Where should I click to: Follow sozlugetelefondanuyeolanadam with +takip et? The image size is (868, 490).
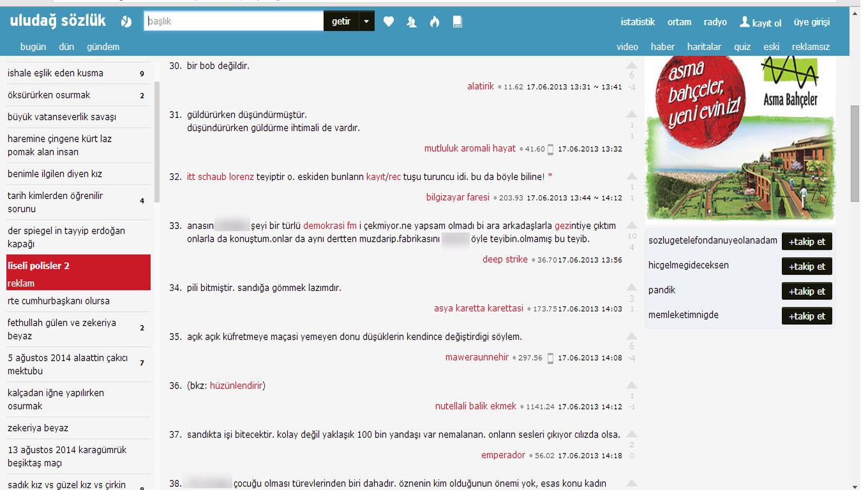807,242
